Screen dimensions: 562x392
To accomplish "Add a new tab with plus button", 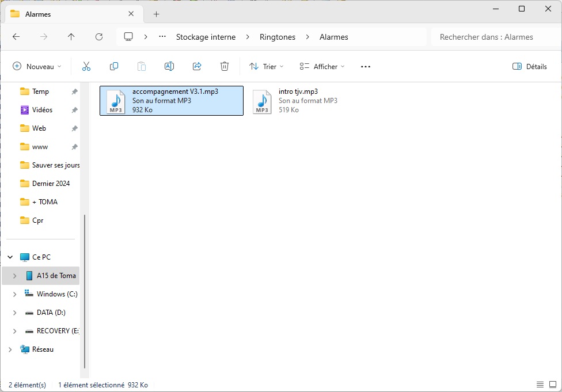I will [156, 14].
